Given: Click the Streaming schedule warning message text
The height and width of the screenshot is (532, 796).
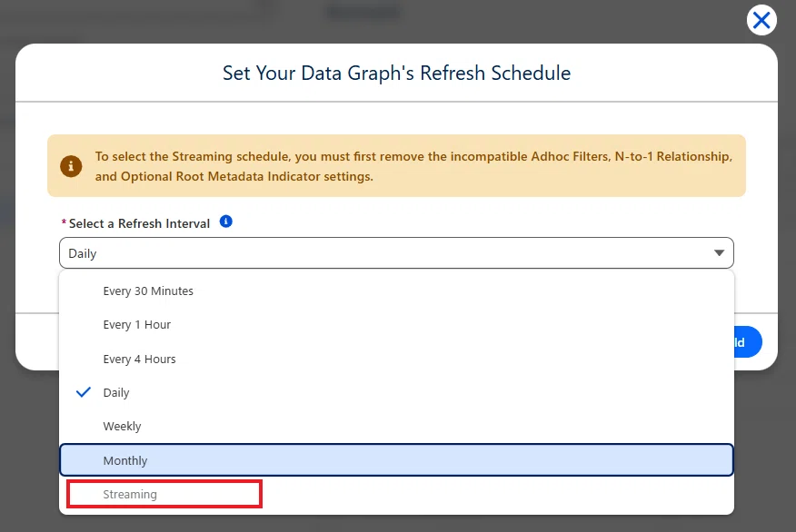Looking at the screenshot, I should [413, 166].
